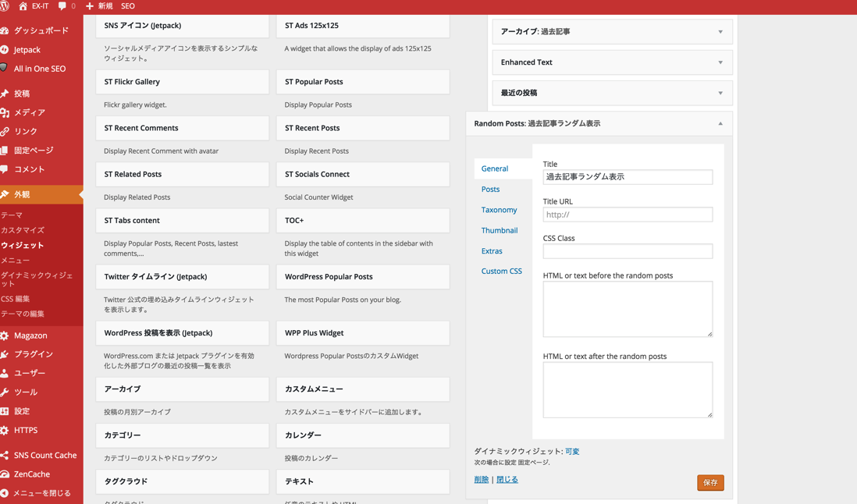Open the comments bubble icon in admin bar
Viewport: 857px width, 504px height.
pos(62,6)
